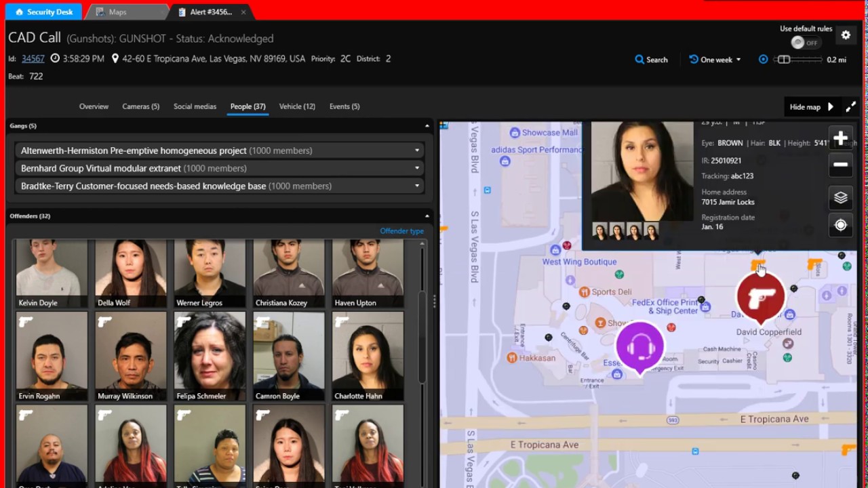This screenshot has width=868, height=488.
Task: Click the large mugshot in the map popup
Action: (642, 171)
